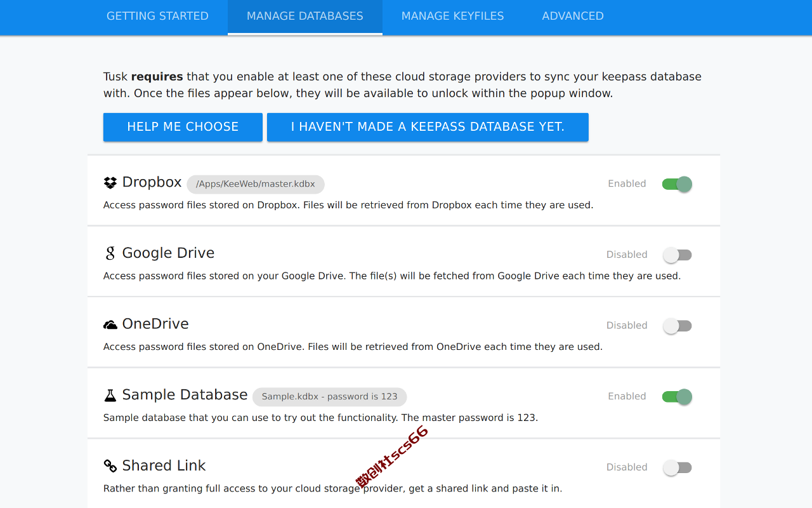The image size is (812, 508).
Task: Click the Google Drive icon
Action: (x=110, y=253)
